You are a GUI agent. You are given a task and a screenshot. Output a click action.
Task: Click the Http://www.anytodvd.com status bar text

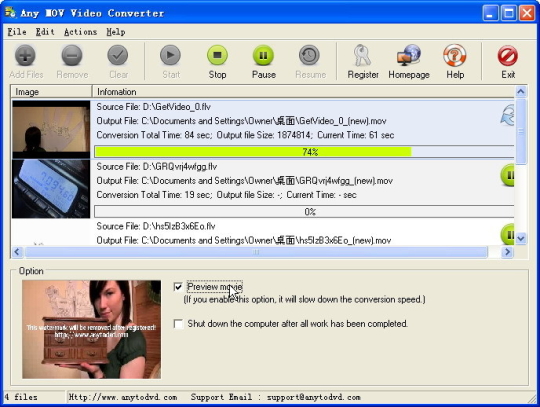(x=123, y=397)
